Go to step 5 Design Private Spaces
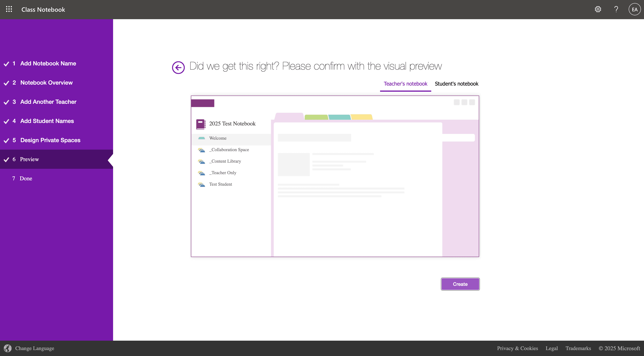The image size is (644, 356). pos(57,140)
